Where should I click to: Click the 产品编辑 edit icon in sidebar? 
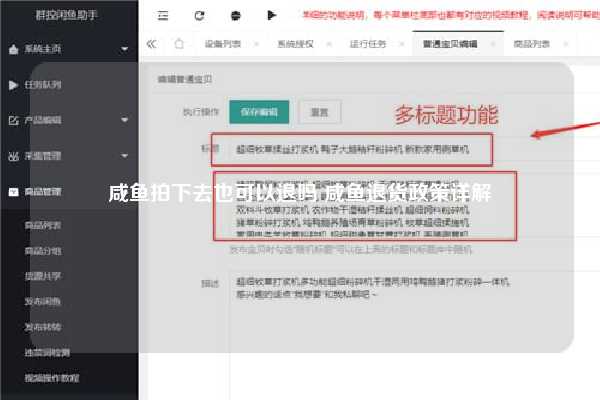pyautogui.click(x=13, y=120)
